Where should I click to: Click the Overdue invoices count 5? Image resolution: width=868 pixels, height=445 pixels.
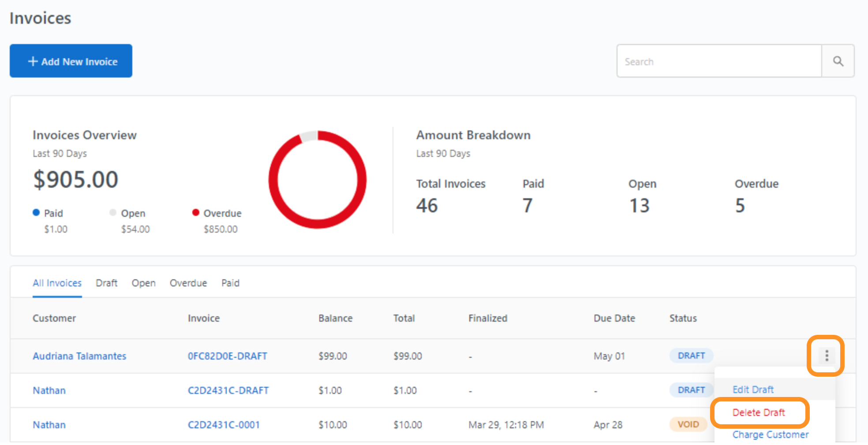(740, 205)
